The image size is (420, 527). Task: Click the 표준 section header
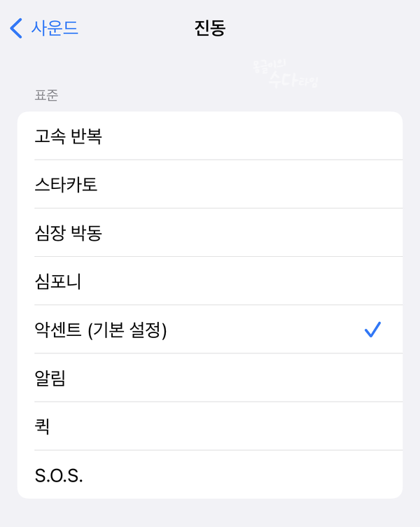click(x=46, y=95)
